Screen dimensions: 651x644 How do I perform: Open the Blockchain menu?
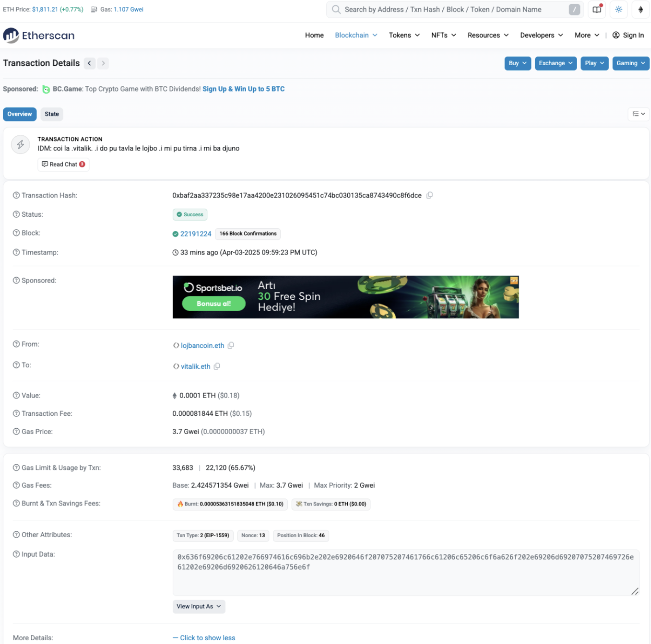(356, 35)
